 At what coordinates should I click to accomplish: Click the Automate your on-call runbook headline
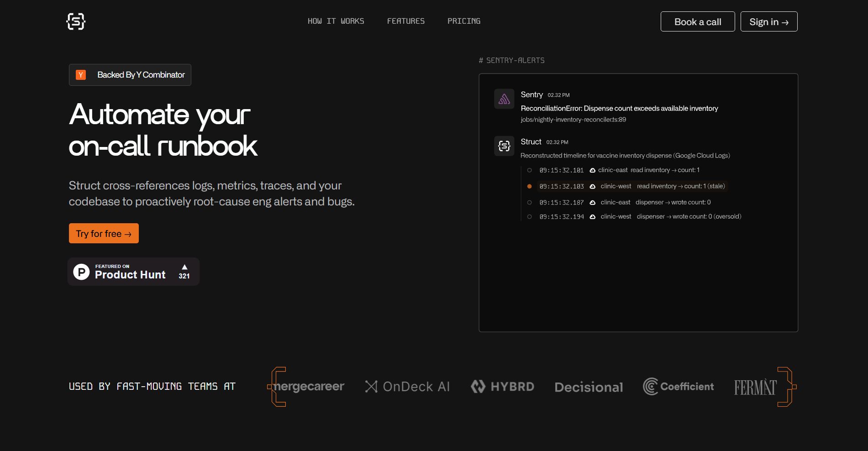point(163,130)
